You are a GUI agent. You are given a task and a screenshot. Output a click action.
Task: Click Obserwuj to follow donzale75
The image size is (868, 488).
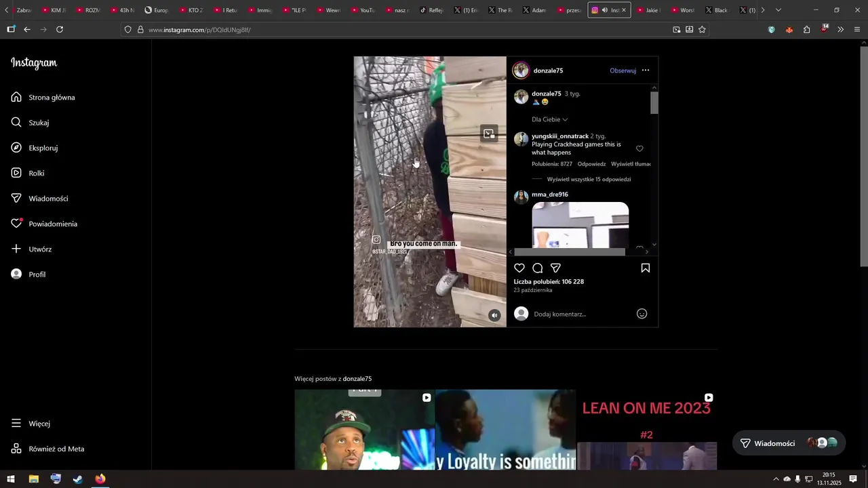(623, 70)
